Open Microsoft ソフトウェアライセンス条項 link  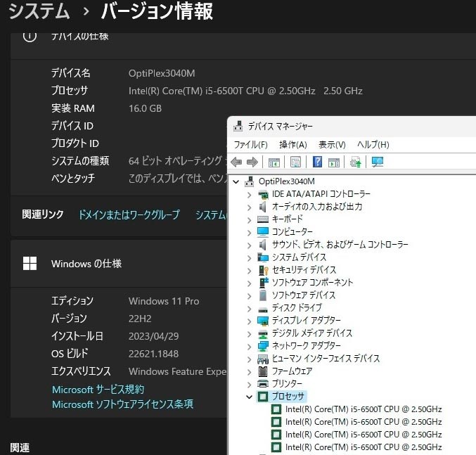pyautogui.click(x=122, y=404)
